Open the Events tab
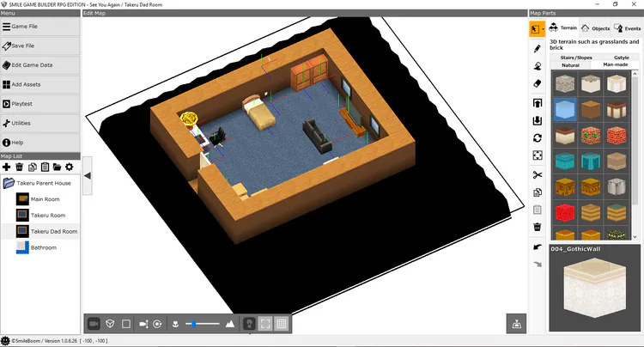644x347 pixels. (x=627, y=28)
